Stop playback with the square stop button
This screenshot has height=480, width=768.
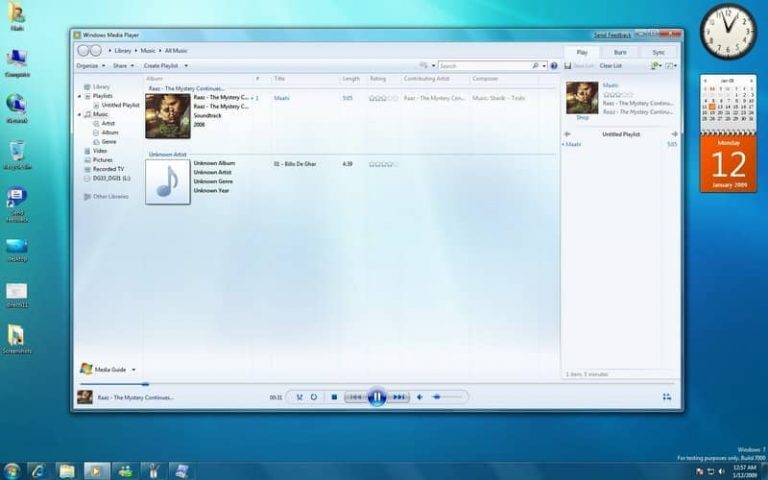(334, 397)
